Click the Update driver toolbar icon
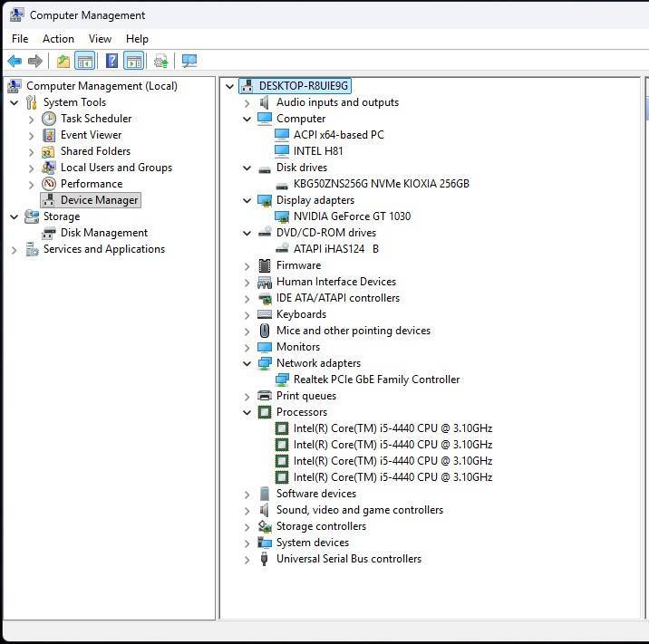This screenshot has height=644, width=649. click(160, 61)
